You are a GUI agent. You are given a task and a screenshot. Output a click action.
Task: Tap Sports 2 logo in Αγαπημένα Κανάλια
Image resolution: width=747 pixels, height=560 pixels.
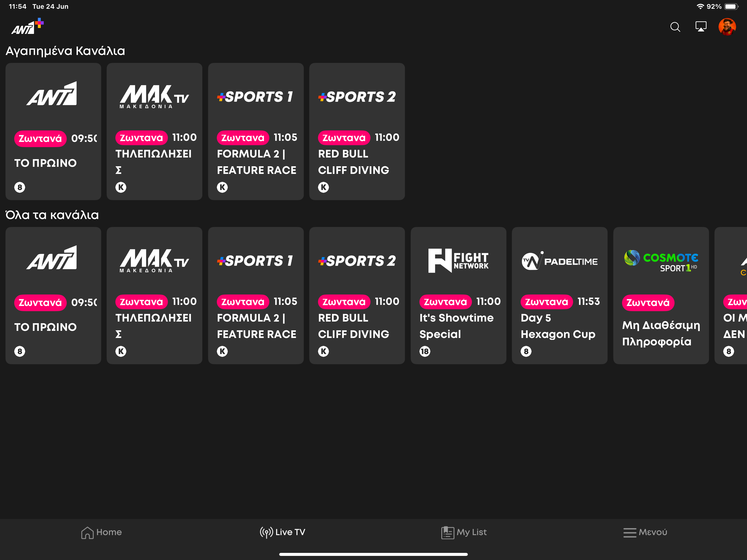[x=357, y=97]
